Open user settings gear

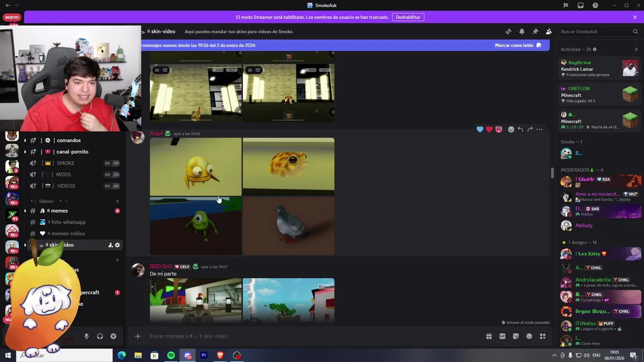pyautogui.click(x=113, y=336)
